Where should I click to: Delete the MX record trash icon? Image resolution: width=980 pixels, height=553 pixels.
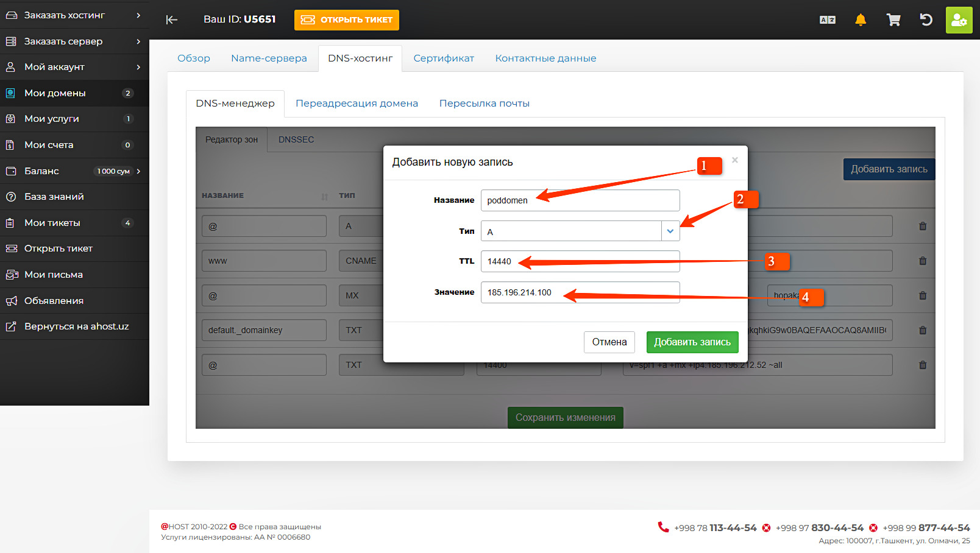[x=923, y=295]
